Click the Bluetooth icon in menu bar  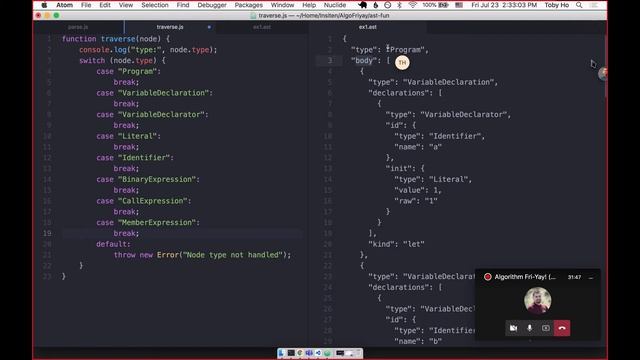click(400, 5)
